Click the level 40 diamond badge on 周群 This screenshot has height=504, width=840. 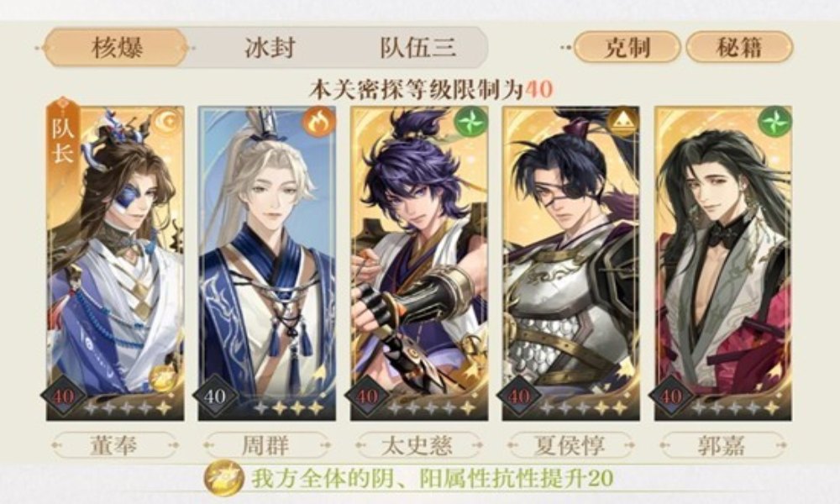(215, 396)
